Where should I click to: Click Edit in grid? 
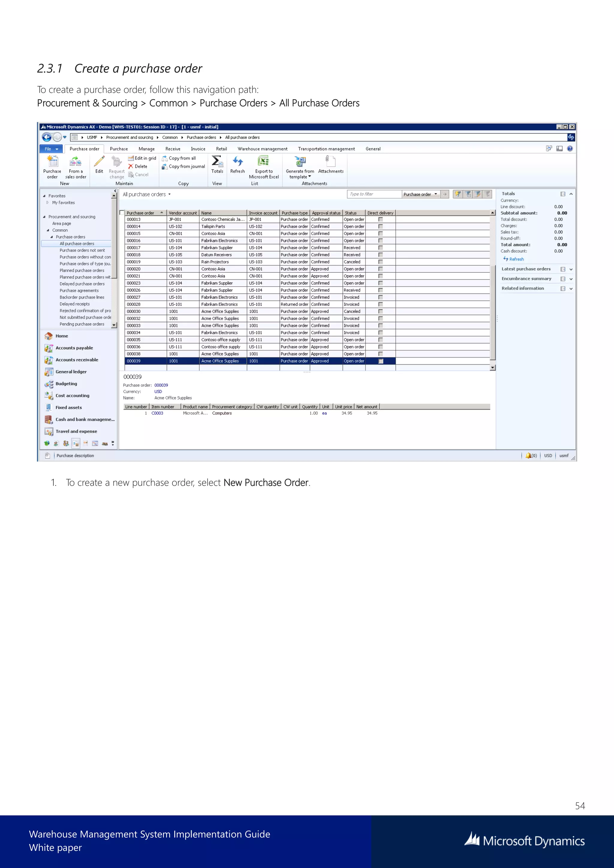tap(142, 158)
